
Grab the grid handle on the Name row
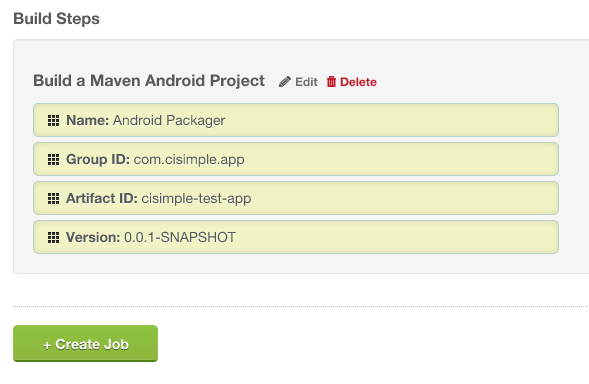point(53,121)
